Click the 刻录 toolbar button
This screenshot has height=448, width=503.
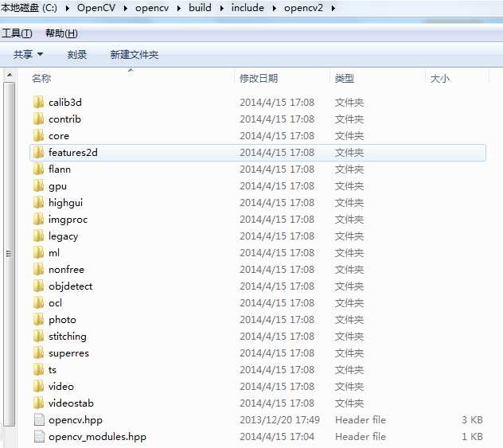pyautogui.click(x=76, y=55)
